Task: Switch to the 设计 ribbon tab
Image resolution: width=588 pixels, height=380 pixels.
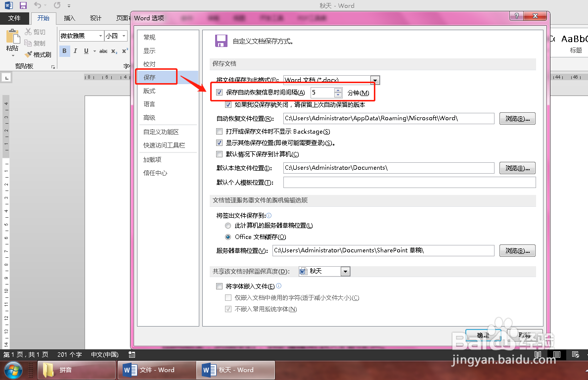Action: (95, 18)
